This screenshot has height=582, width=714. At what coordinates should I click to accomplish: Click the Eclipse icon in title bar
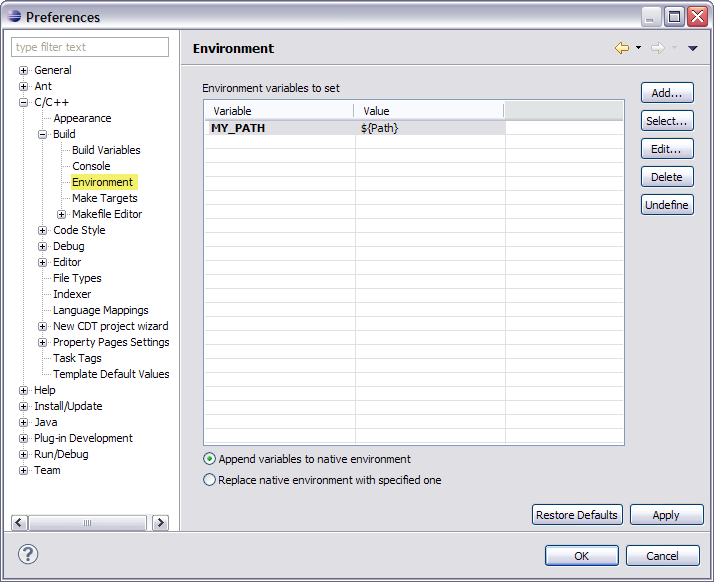tap(15, 16)
